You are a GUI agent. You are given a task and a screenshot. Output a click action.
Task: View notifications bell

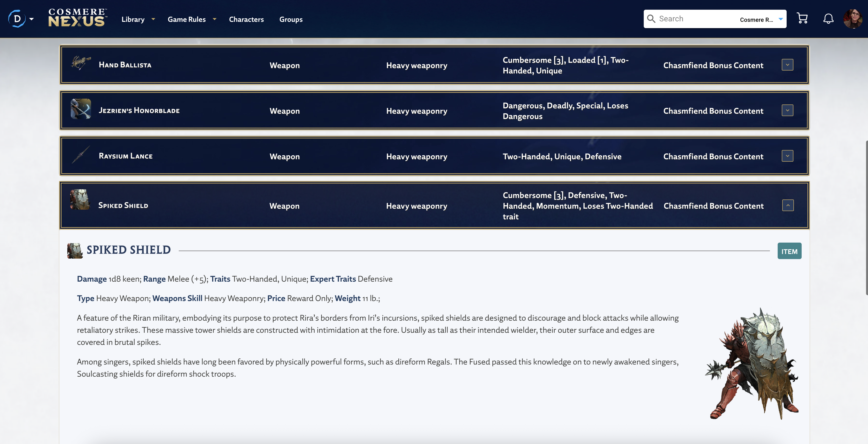click(828, 19)
